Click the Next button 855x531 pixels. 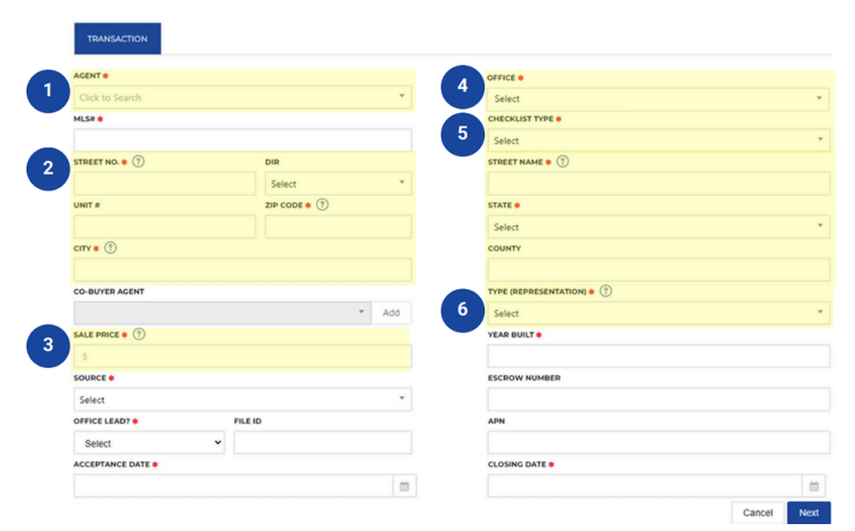point(808,513)
